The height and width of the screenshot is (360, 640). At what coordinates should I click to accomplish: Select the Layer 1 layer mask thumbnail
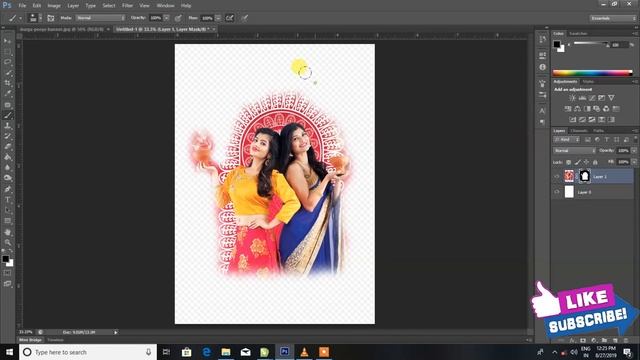[x=584, y=176]
